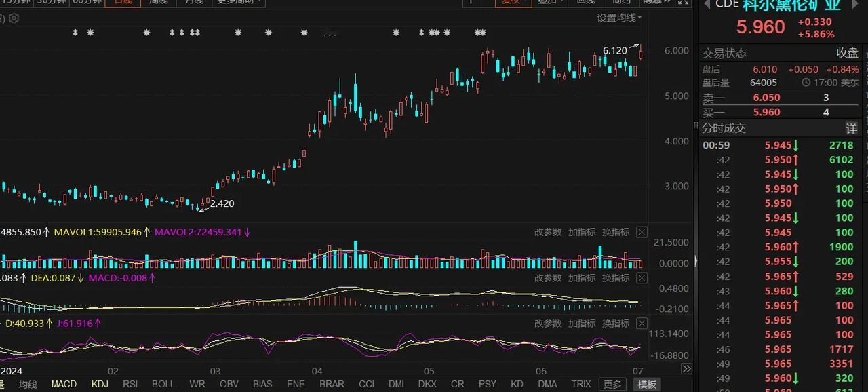Select the TRIX indicator tab

(x=581, y=385)
